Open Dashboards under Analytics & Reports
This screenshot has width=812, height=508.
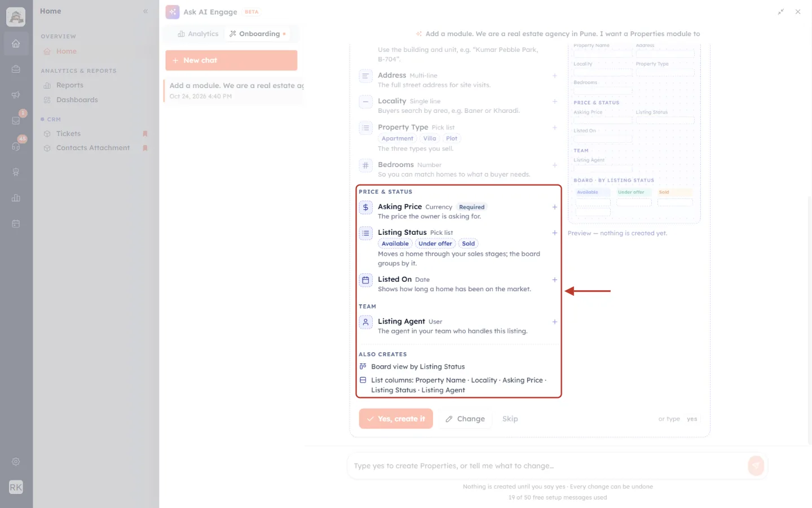tap(77, 100)
